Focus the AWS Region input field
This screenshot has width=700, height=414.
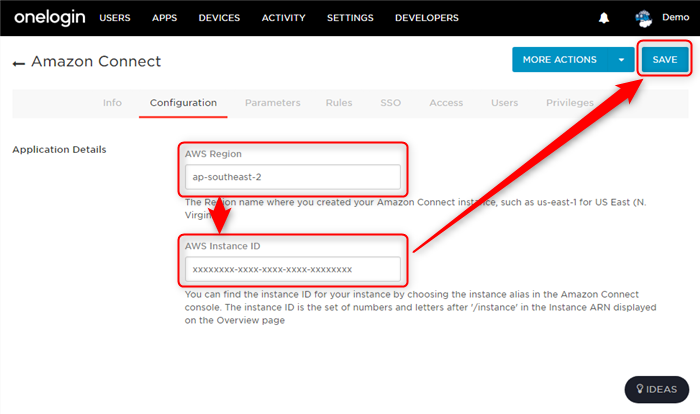(293, 177)
